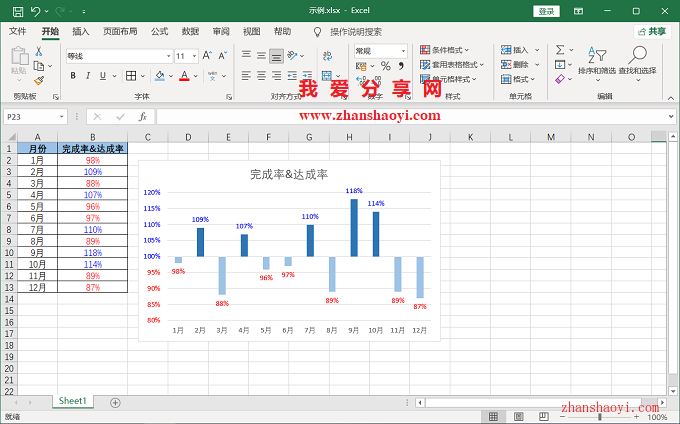Image resolution: width=680 pixels, height=424 pixels.
Task: Click the Save icon in title bar
Action: click(x=18, y=11)
